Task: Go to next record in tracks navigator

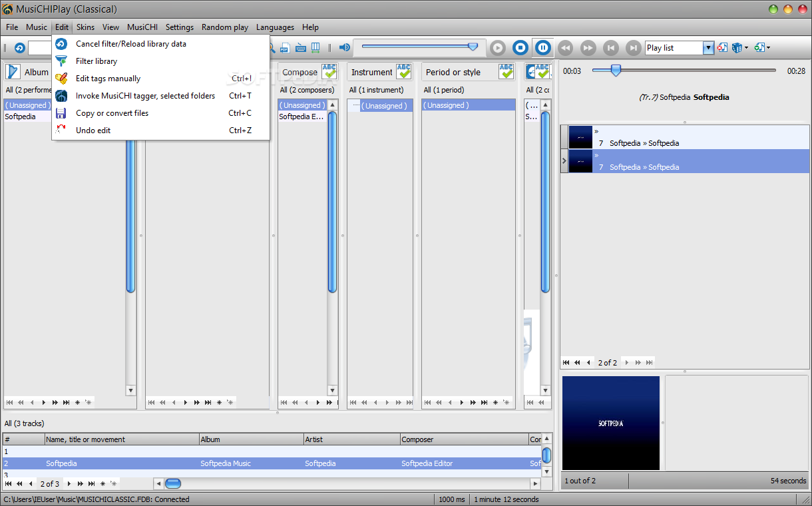Action: [69, 484]
